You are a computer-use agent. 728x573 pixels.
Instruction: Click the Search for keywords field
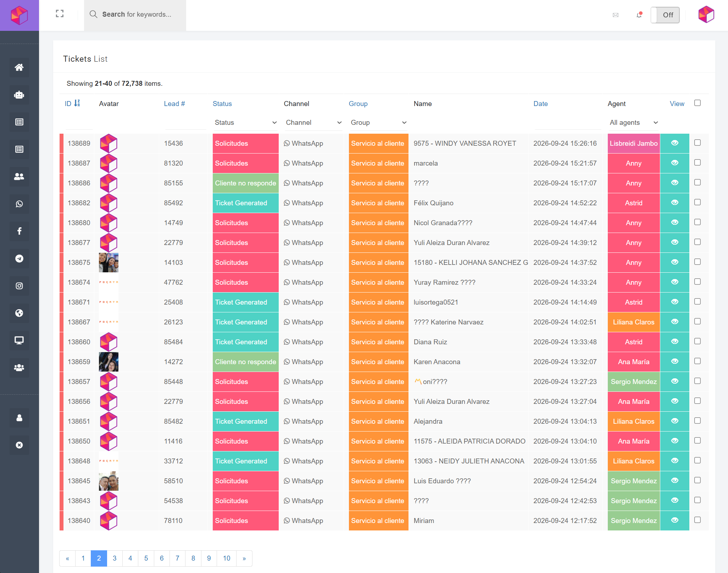click(135, 15)
